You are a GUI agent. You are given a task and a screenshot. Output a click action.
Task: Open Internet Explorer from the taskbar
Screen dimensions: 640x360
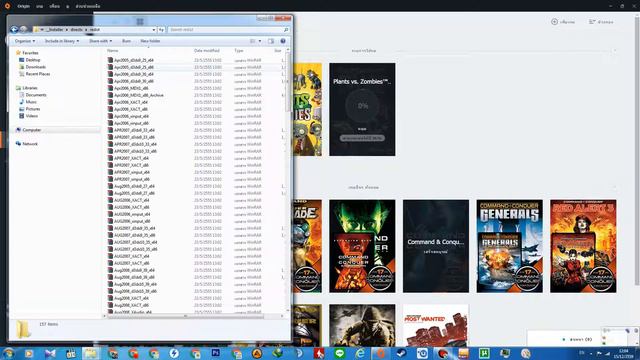(360, 353)
